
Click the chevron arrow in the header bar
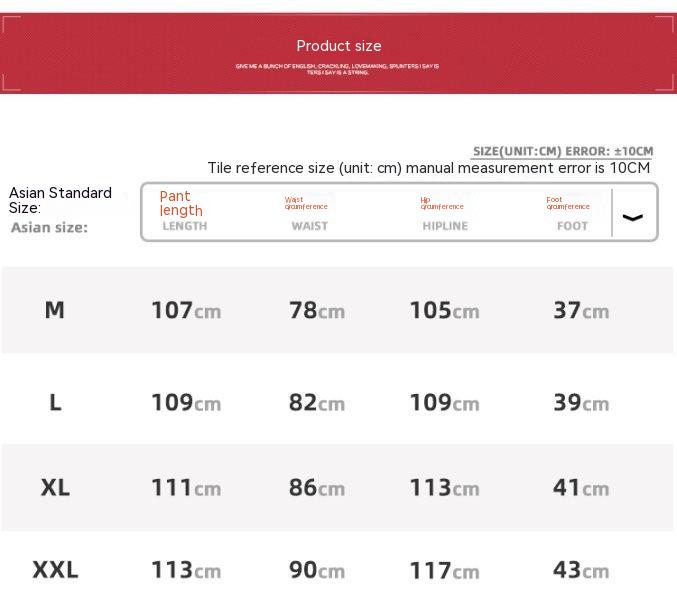pyautogui.click(x=633, y=217)
